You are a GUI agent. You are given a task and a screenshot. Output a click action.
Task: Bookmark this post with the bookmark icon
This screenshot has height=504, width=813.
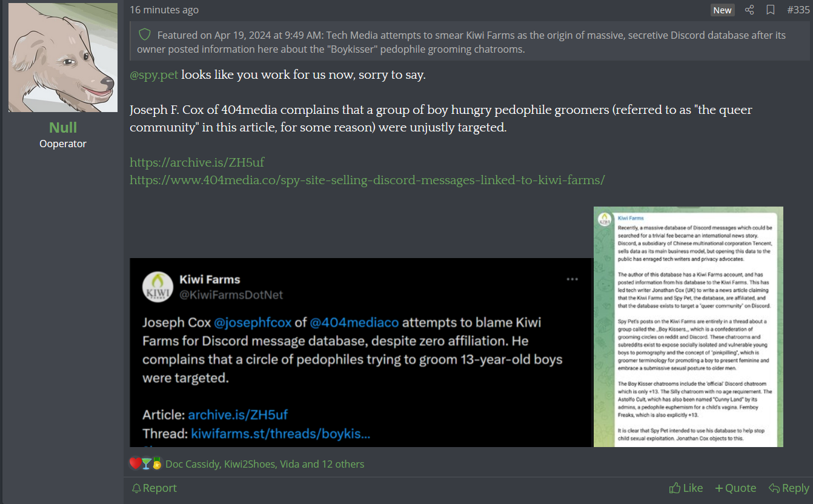point(771,10)
